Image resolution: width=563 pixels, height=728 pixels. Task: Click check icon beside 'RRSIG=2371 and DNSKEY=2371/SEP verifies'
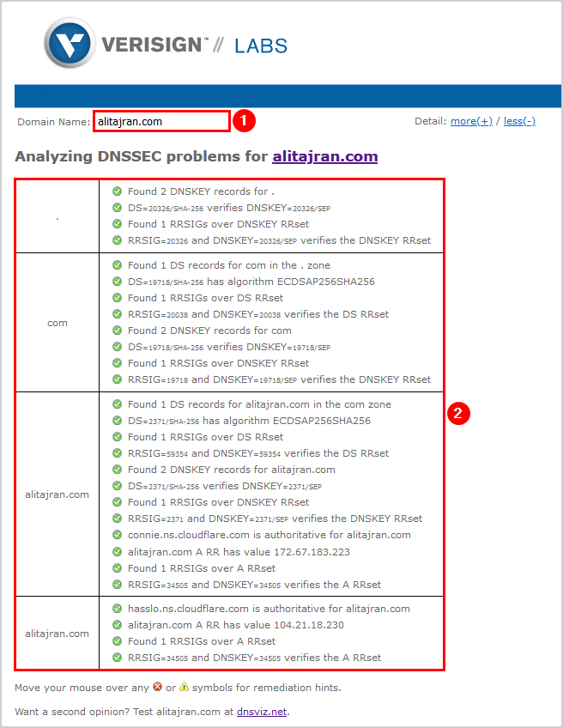pyautogui.click(x=118, y=519)
